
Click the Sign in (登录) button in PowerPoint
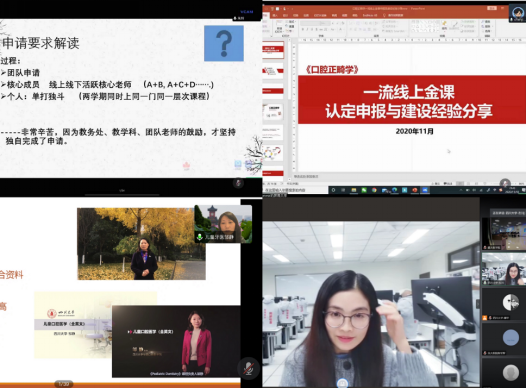click(492, 8)
